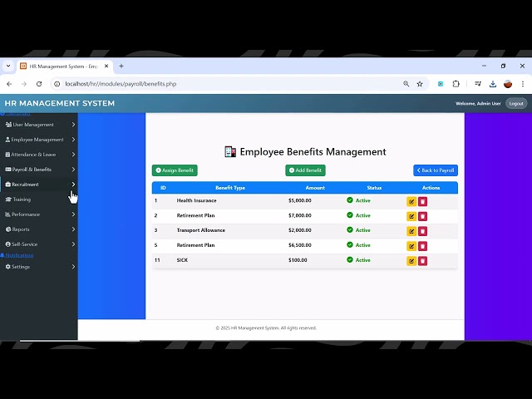Open the tab search dropdown
Screen dimensions: 532x399
(8, 66)
